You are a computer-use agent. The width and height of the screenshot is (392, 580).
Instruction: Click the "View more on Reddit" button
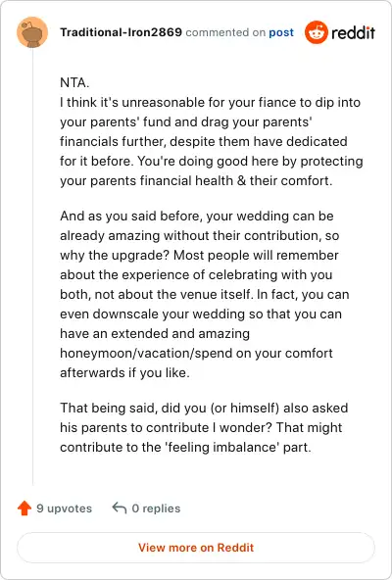tap(196, 548)
